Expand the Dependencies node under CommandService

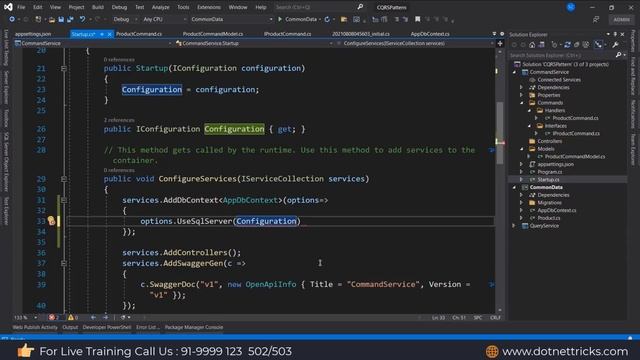click(x=521, y=87)
